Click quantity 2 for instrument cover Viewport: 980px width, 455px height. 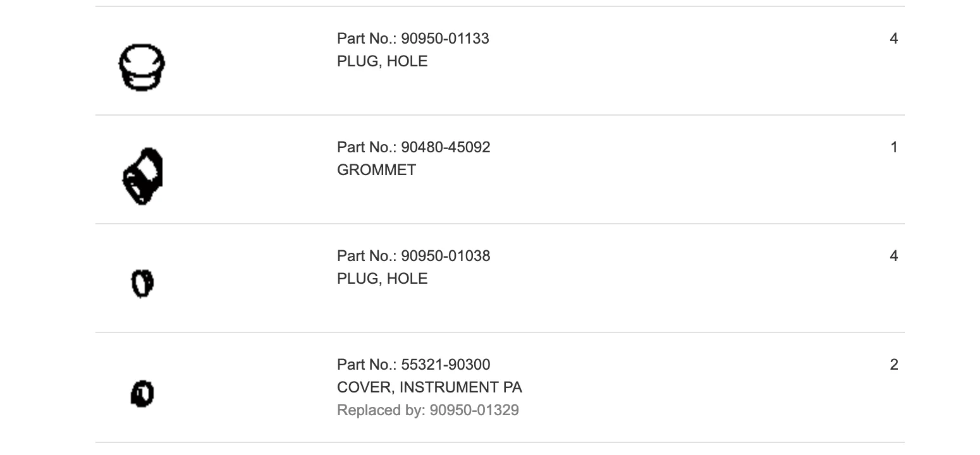pos(893,365)
